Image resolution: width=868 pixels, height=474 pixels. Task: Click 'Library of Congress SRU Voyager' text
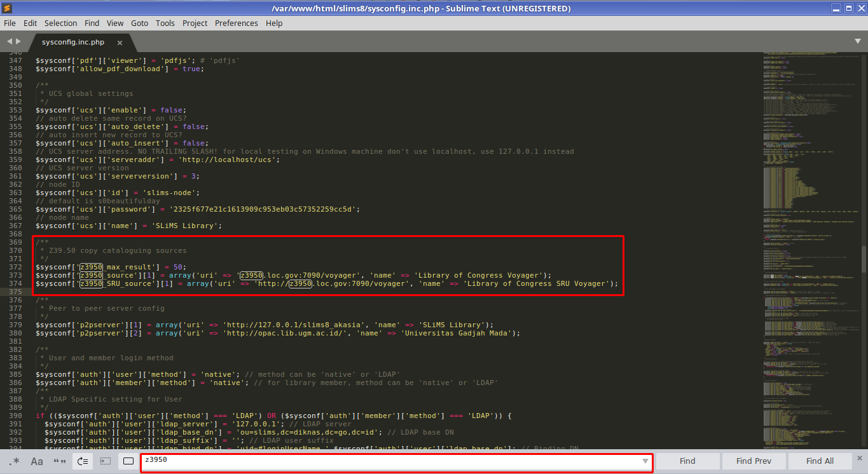[x=538, y=283]
